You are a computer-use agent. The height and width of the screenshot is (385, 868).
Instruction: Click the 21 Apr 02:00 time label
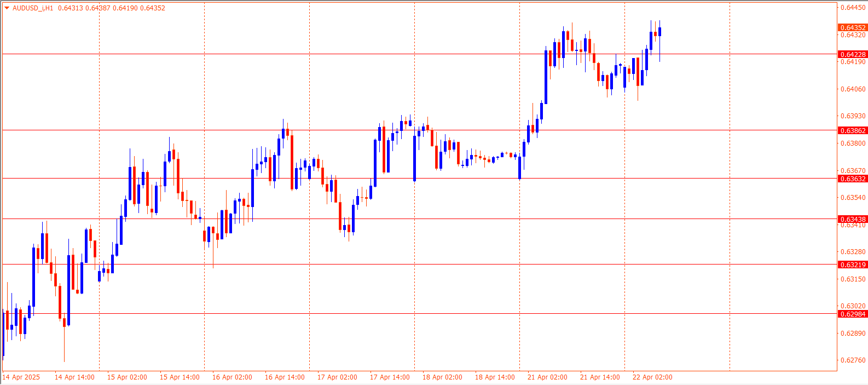(x=547, y=377)
